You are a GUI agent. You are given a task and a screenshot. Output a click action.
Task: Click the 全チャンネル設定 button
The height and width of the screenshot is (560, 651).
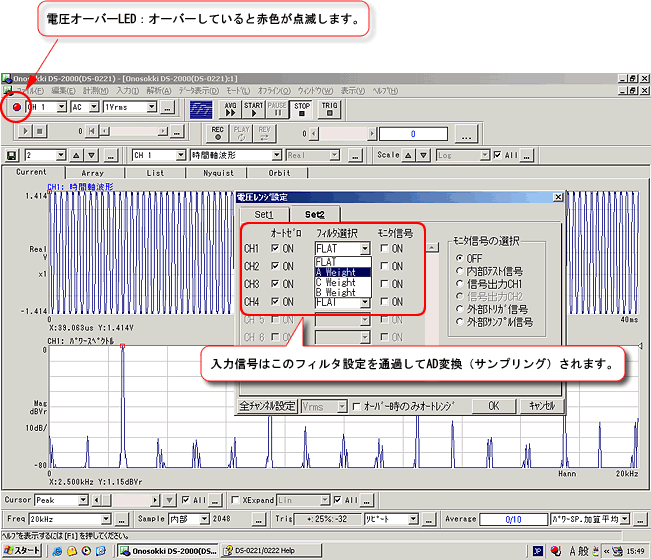pyautogui.click(x=267, y=406)
